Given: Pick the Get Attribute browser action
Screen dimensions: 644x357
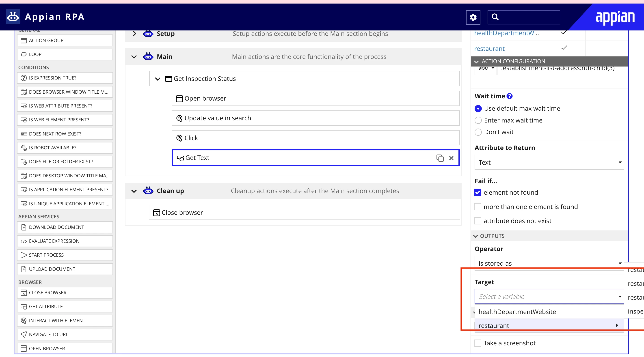Looking at the screenshot, I should pos(65,307).
